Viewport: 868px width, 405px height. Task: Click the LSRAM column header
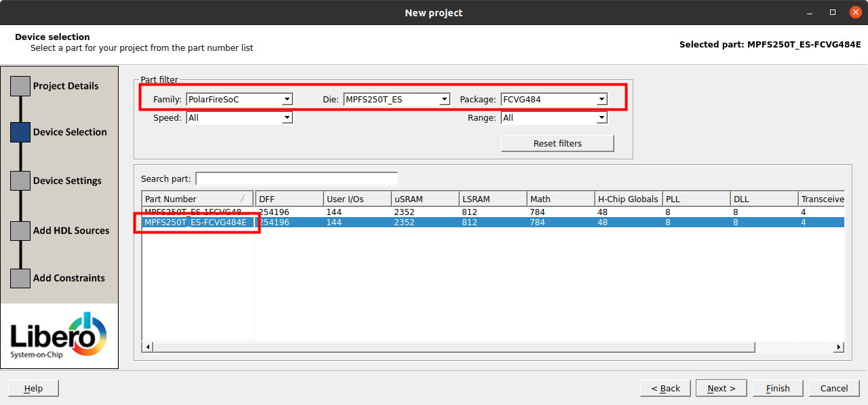coord(493,199)
